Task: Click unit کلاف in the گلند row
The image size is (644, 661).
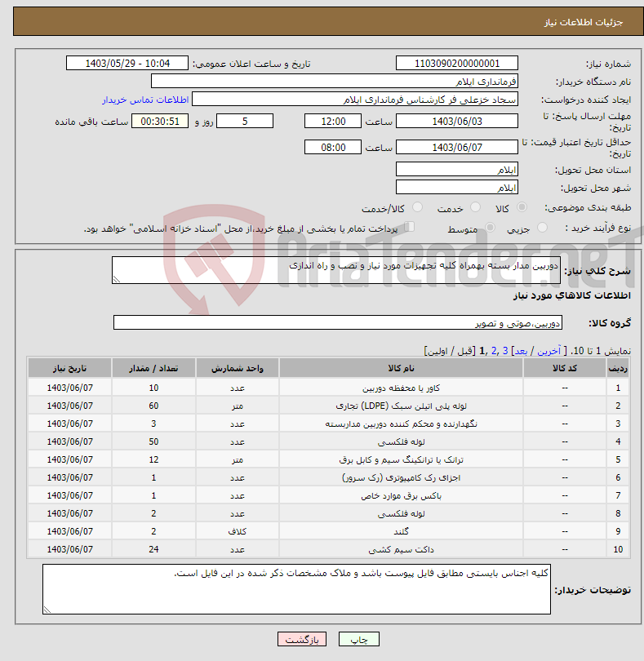Action: 237,531
